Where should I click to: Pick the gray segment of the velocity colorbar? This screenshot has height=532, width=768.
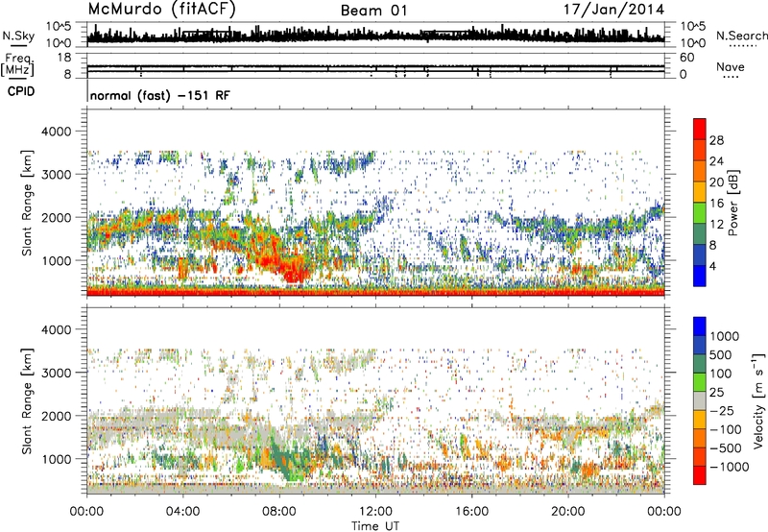tap(700, 401)
